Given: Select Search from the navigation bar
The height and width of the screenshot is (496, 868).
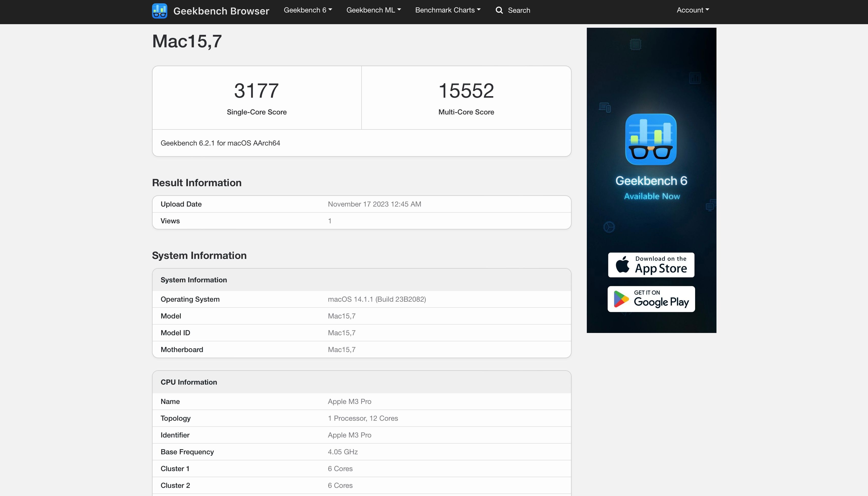Looking at the screenshot, I should click(513, 10).
